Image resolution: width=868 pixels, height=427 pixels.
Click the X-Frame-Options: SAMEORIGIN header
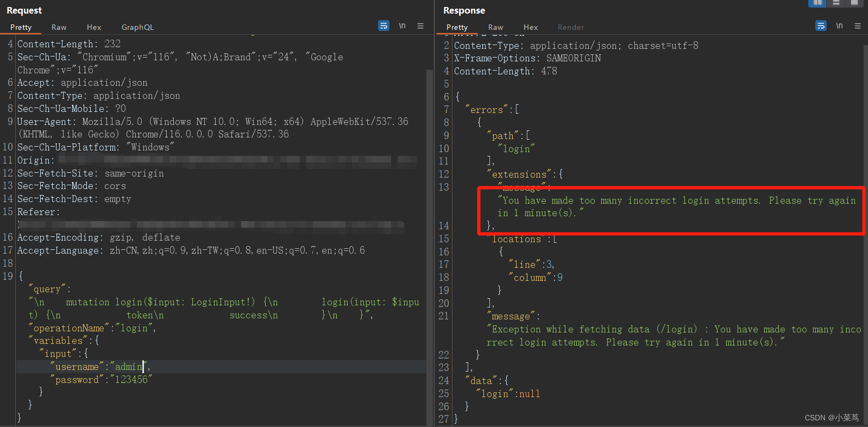[527, 58]
